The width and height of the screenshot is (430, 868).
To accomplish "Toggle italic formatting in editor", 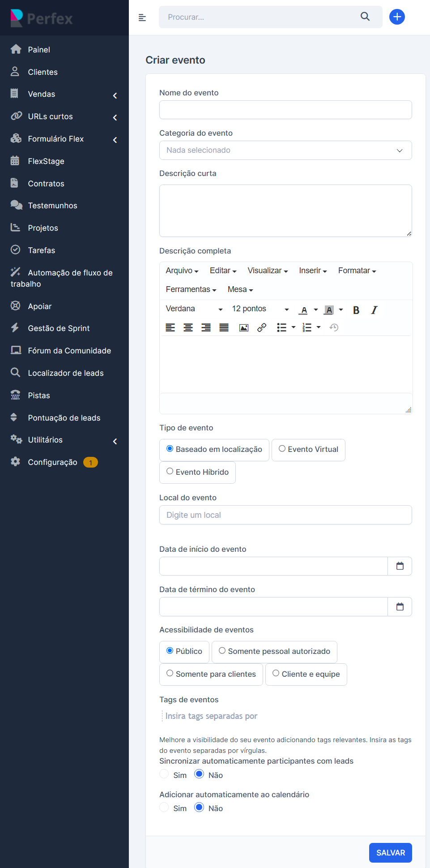I will [x=374, y=310].
